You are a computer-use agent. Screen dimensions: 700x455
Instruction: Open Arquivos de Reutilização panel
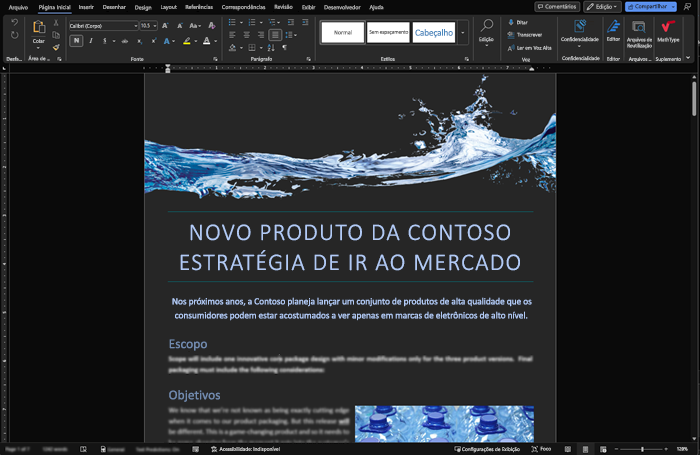639,33
